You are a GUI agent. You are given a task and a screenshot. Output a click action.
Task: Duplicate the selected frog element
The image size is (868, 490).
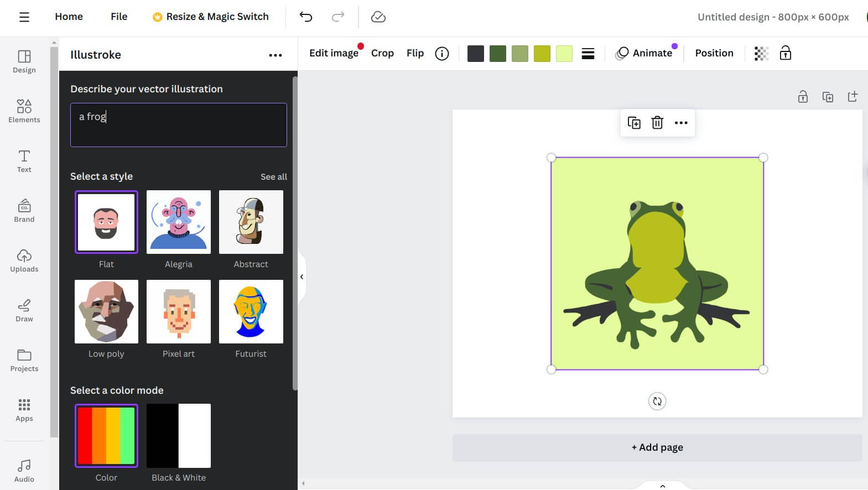tap(634, 123)
